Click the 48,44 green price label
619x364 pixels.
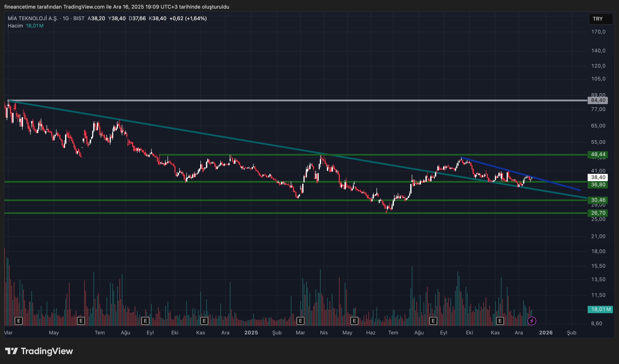pos(598,154)
